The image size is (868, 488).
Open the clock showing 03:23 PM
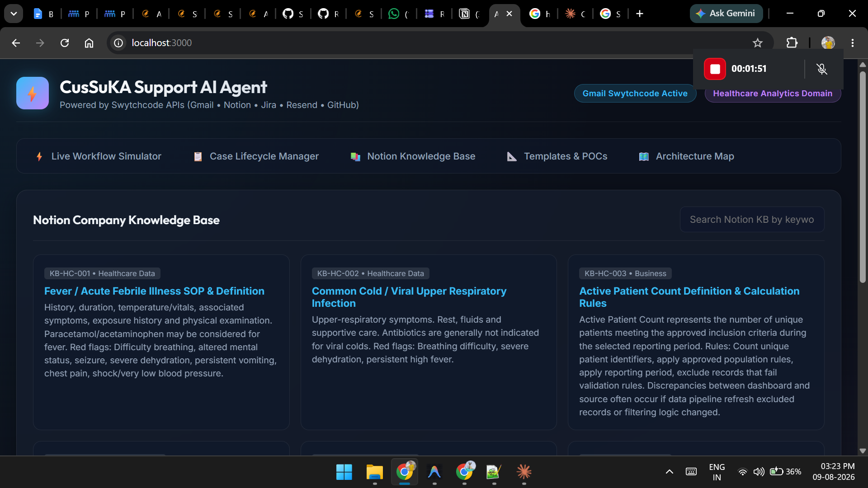(833, 472)
